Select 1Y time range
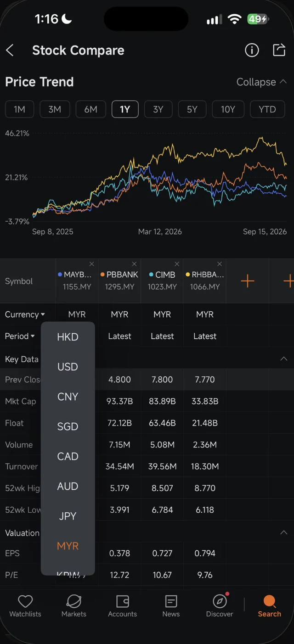 point(125,109)
